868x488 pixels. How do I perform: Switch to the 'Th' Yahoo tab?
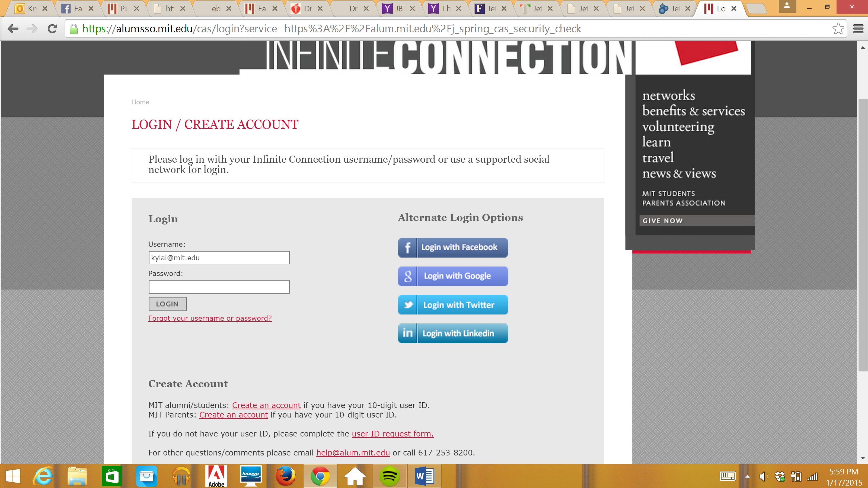(x=445, y=8)
